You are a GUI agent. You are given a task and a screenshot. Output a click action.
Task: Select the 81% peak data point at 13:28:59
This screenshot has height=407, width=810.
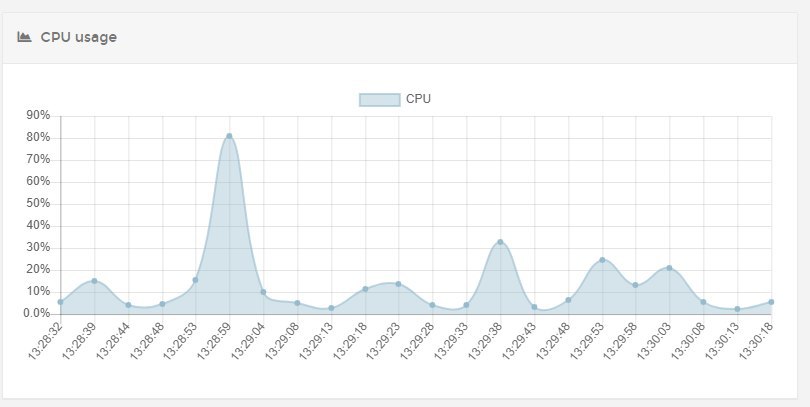(x=229, y=136)
